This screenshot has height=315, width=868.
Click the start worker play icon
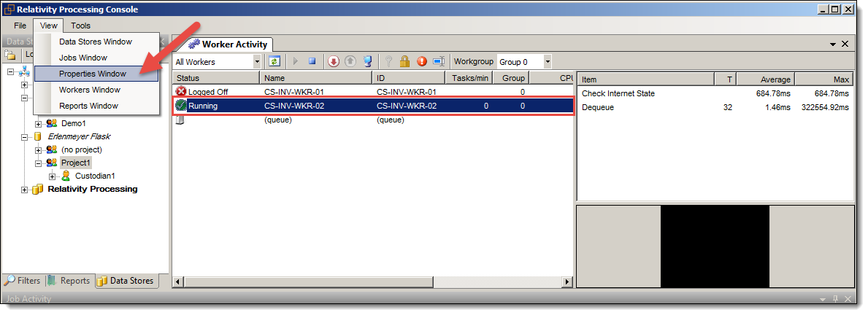pos(295,61)
